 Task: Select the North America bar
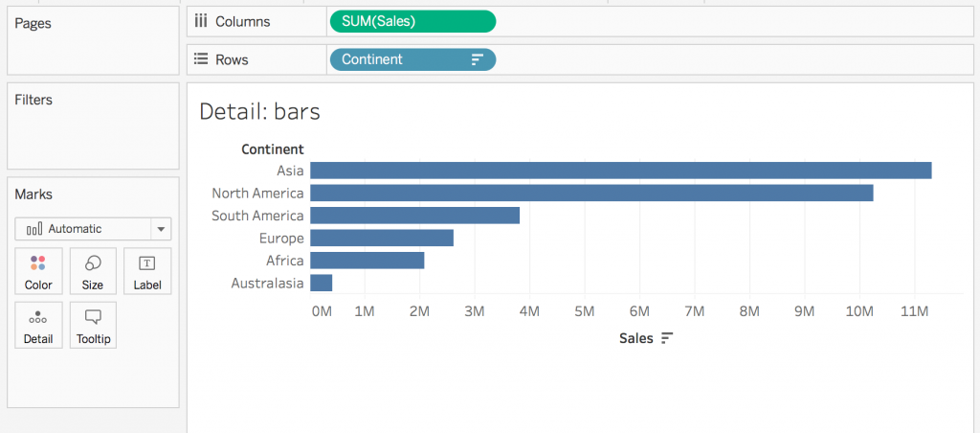pos(591,193)
